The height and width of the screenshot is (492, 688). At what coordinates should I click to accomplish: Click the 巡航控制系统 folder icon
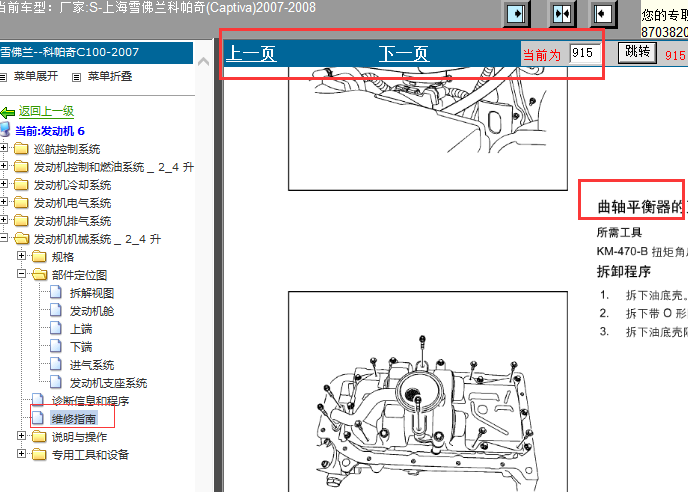(x=21, y=148)
